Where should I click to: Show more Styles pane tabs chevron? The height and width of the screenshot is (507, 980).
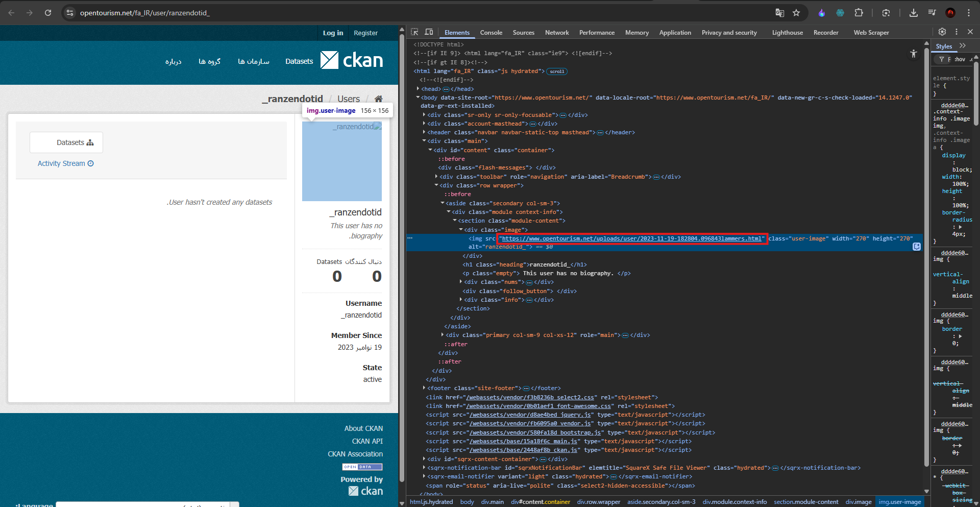point(963,45)
